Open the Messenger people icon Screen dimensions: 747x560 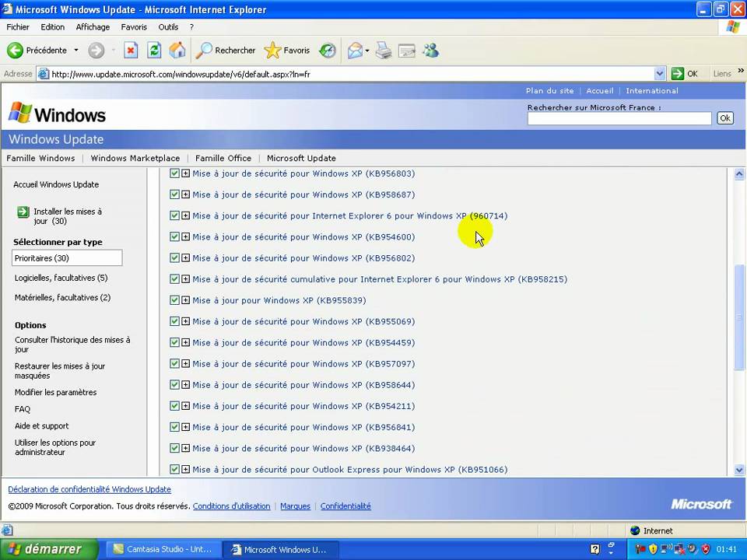430,50
